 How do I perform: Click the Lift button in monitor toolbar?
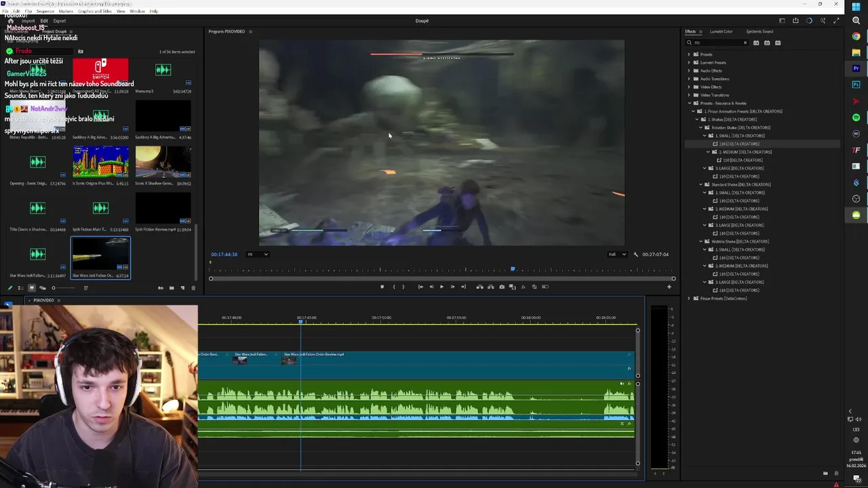[480, 287]
